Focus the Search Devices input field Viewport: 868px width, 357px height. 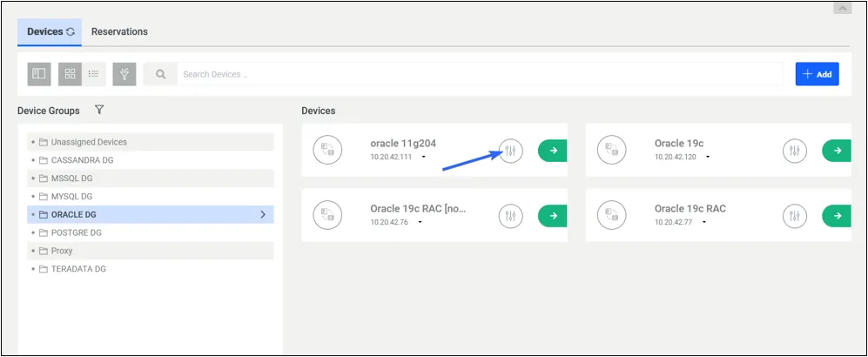point(480,74)
